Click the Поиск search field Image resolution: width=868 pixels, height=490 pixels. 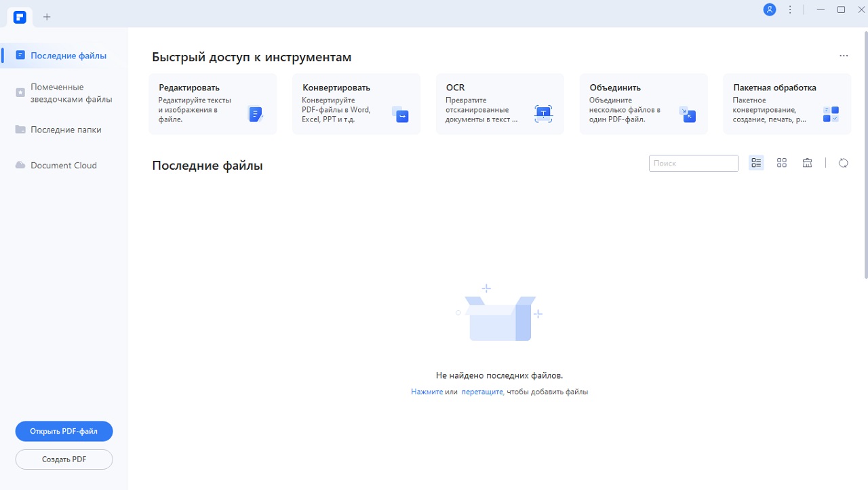pyautogui.click(x=693, y=163)
